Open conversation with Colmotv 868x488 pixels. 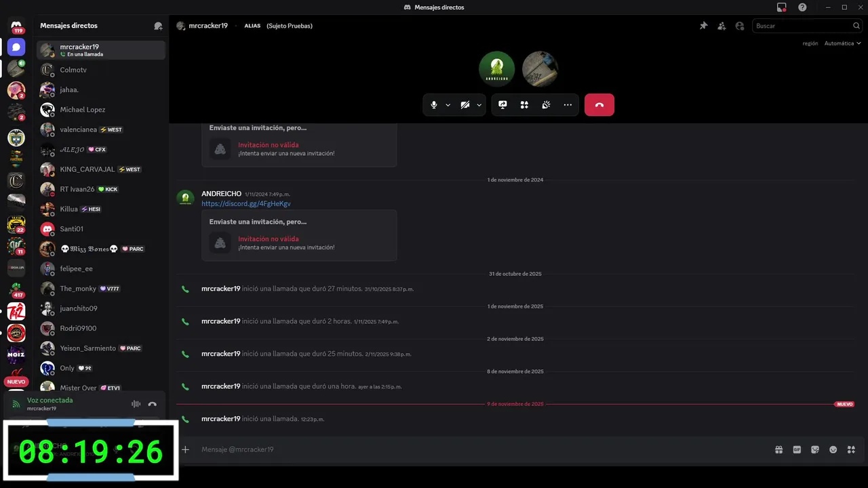tap(101, 70)
